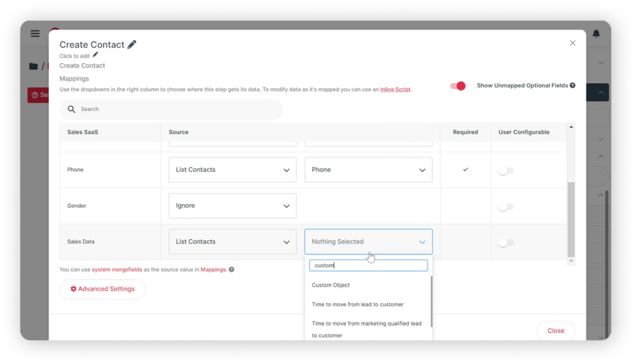Click the small pencil next to Click to edit
The image size is (635, 364).
(95, 55)
